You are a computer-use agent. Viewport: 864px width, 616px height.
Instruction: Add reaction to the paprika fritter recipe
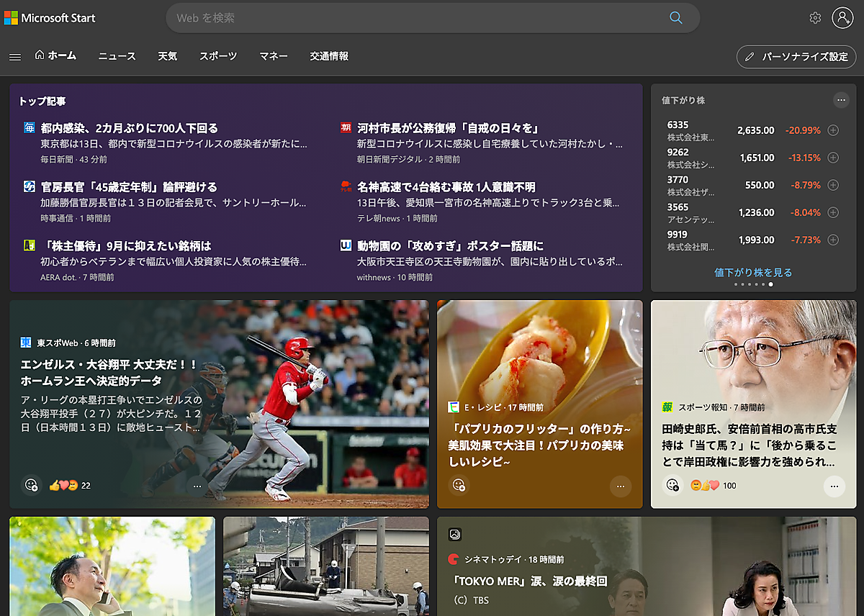tap(459, 486)
